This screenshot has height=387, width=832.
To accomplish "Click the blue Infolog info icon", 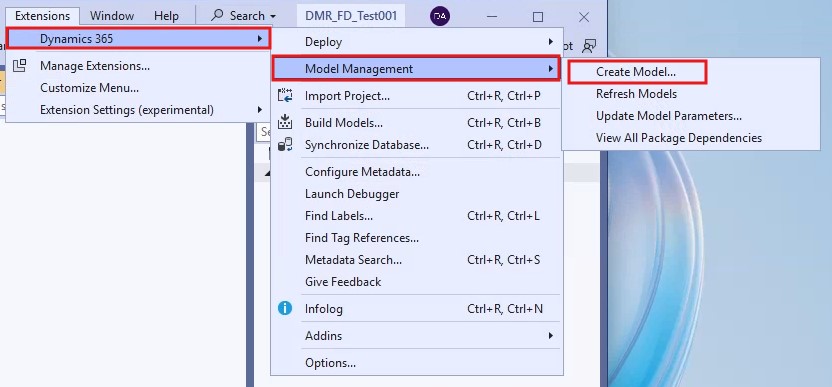I will 285,308.
